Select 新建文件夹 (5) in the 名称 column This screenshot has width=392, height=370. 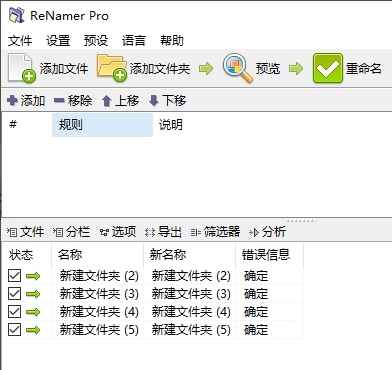pyautogui.click(x=99, y=330)
